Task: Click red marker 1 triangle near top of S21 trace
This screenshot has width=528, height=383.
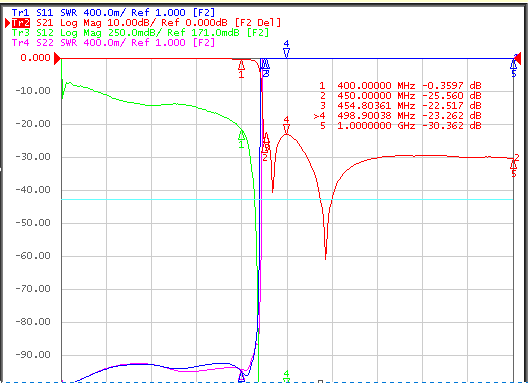Action: coord(241,65)
